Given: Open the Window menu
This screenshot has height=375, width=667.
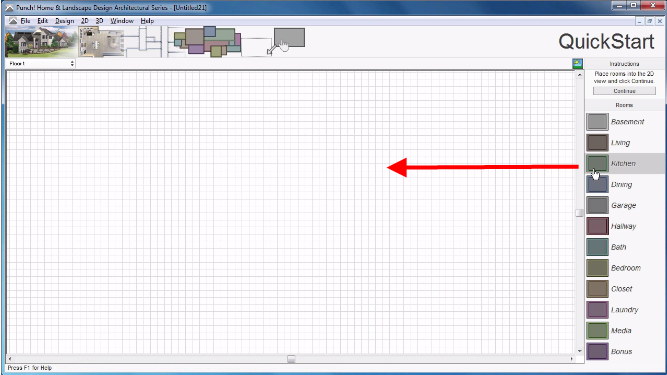Looking at the screenshot, I should pos(122,21).
